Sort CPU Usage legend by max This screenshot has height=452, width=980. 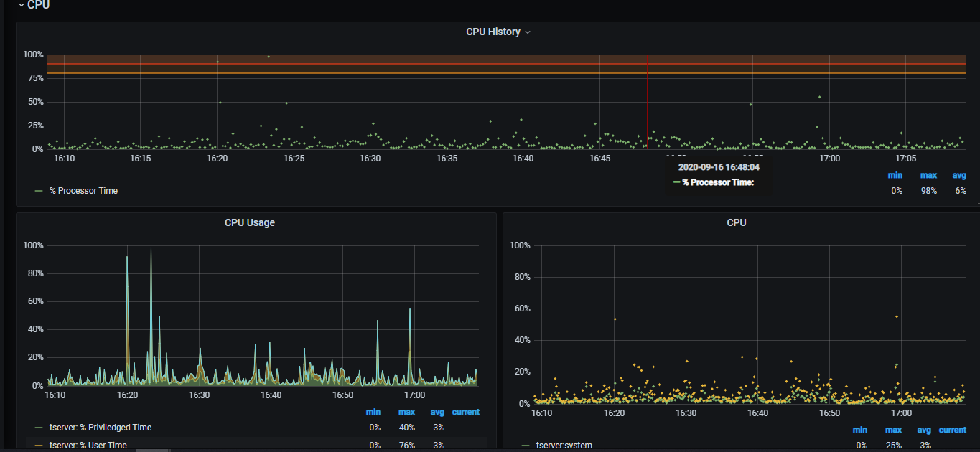(x=407, y=412)
